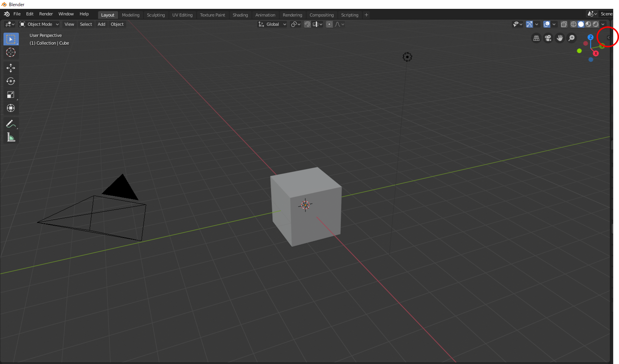Click the dark red negative-X gizmo dot

(x=586, y=43)
